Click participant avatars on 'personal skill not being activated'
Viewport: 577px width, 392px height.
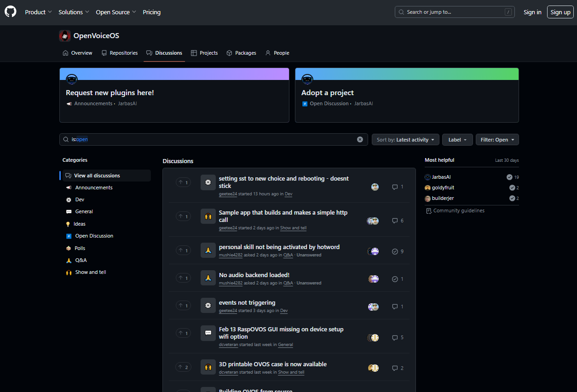point(373,251)
